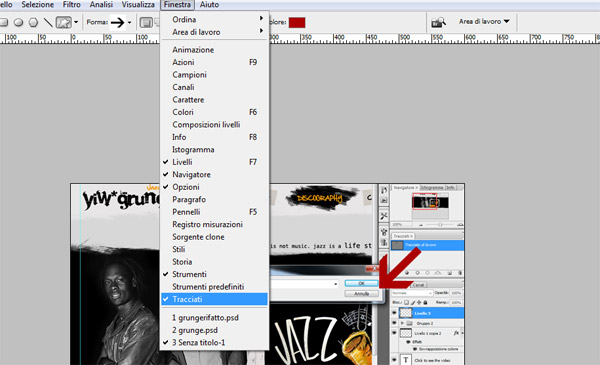Select the Ellipse shape tool icon
The height and width of the screenshot is (365, 600).
pos(18,23)
